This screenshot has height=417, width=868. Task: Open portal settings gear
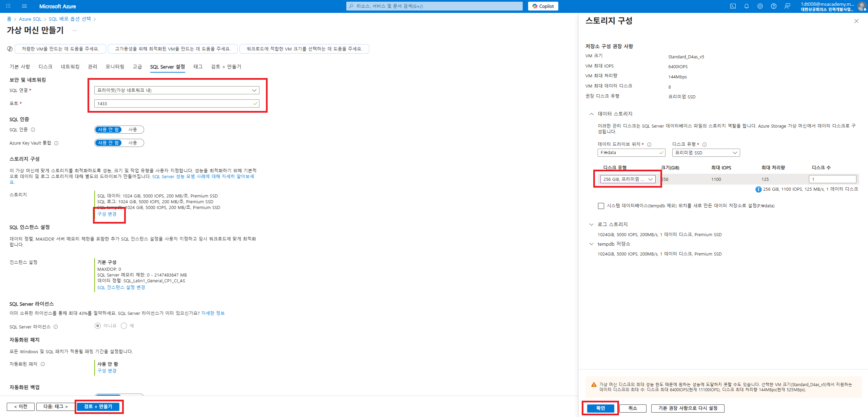tap(760, 6)
